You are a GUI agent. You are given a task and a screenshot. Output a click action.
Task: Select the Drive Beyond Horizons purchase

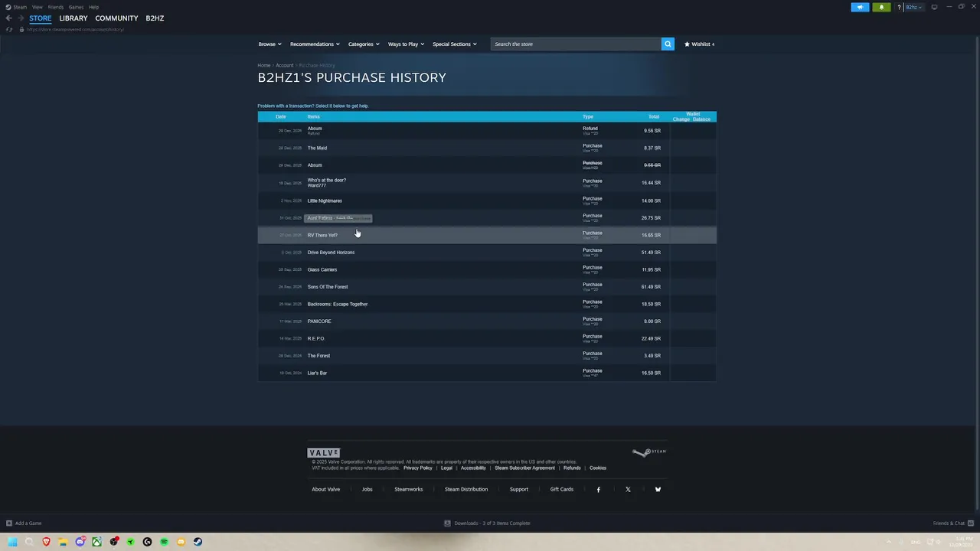[487, 253]
